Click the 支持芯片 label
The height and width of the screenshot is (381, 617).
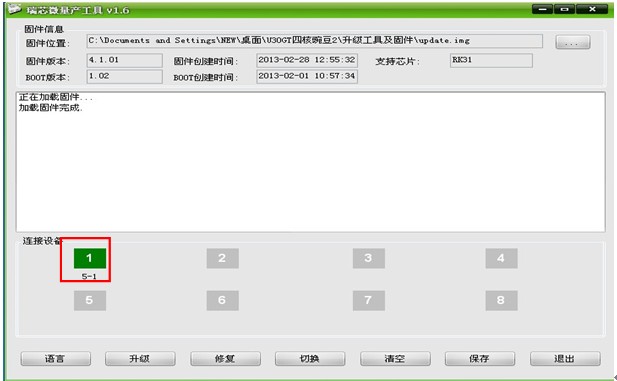click(397, 61)
